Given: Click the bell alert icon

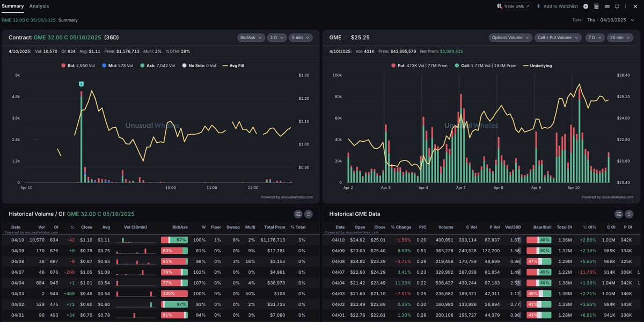Looking at the screenshot, I should [617, 6].
